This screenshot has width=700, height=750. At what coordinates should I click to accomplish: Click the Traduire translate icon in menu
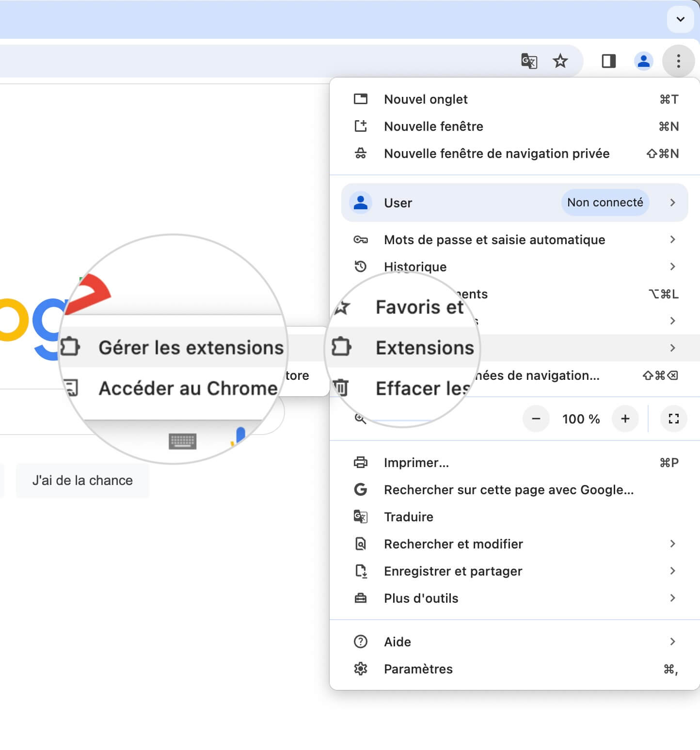[361, 516]
